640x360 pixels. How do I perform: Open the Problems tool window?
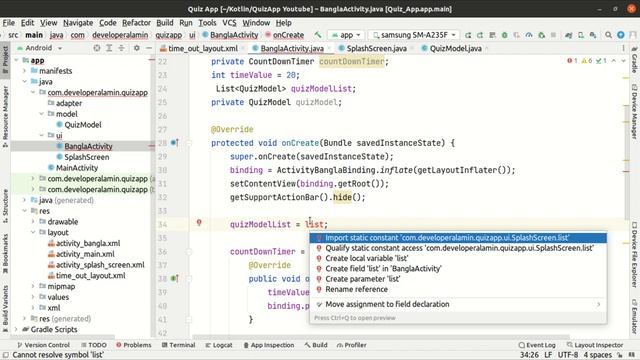pyautogui.click(x=133, y=345)
